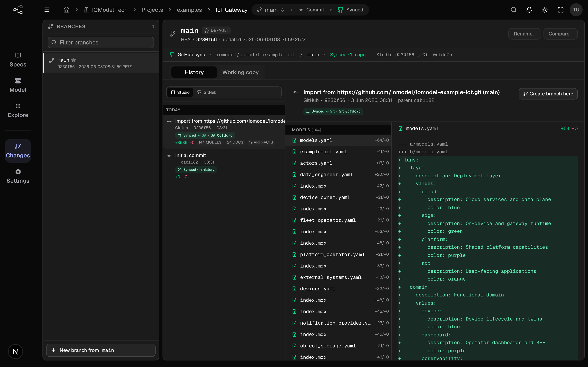Open Specs section in sidebar
This screenshot has width=588, height=367.
[18, 60]
